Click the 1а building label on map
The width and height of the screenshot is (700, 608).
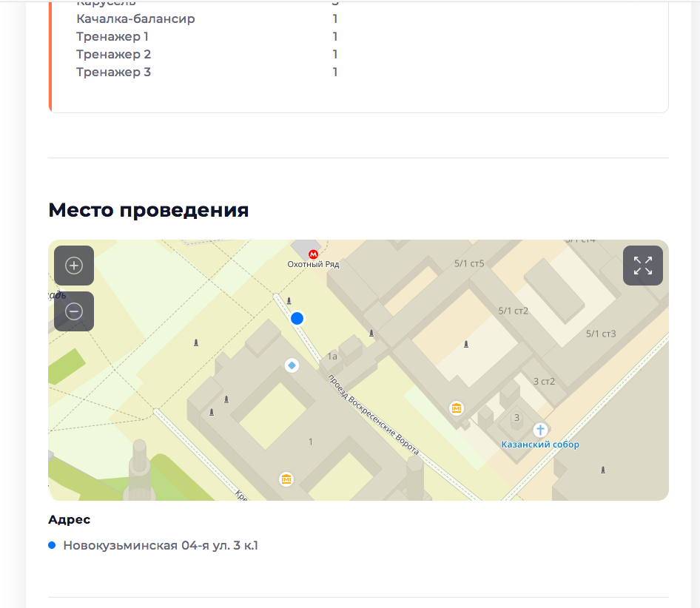[x=332, y=357]
